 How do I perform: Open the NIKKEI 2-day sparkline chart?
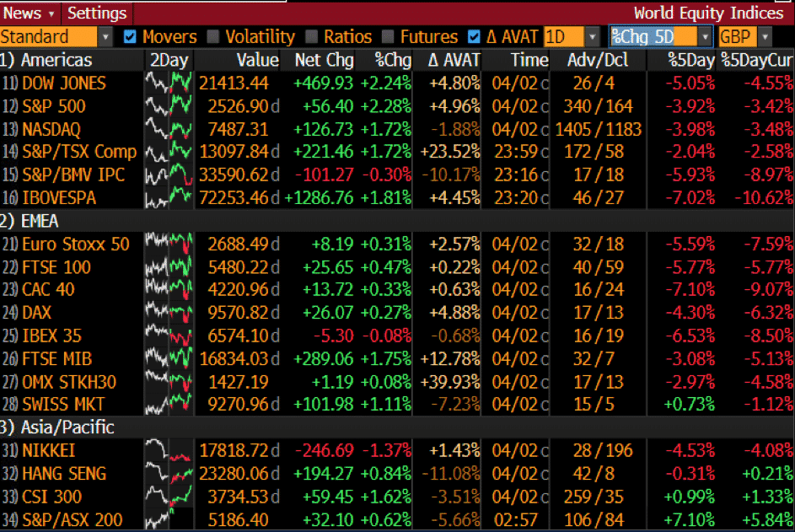point(169,450)
